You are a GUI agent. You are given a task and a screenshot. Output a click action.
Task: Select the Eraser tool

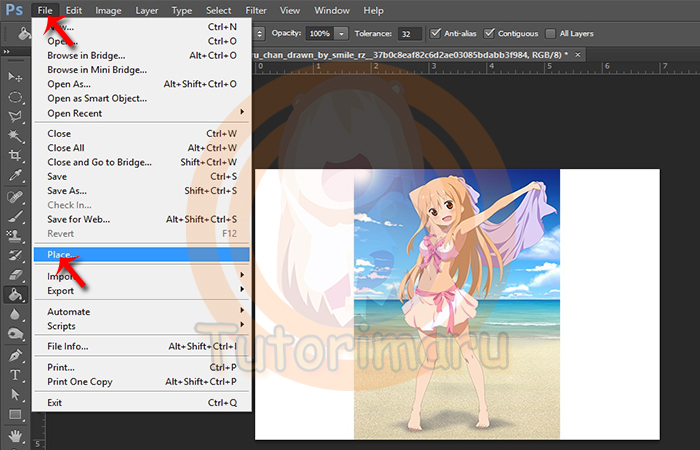click(15, 274)
